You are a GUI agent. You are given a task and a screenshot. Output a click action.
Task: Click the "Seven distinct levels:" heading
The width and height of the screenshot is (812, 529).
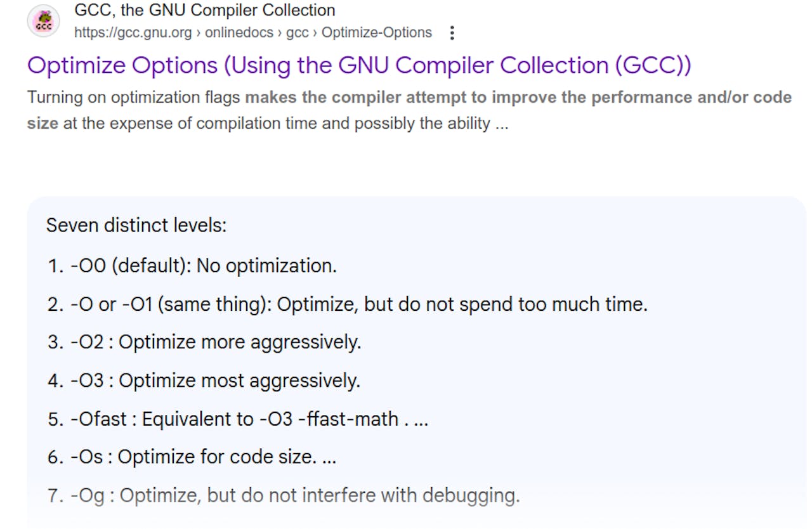point(136,225)
